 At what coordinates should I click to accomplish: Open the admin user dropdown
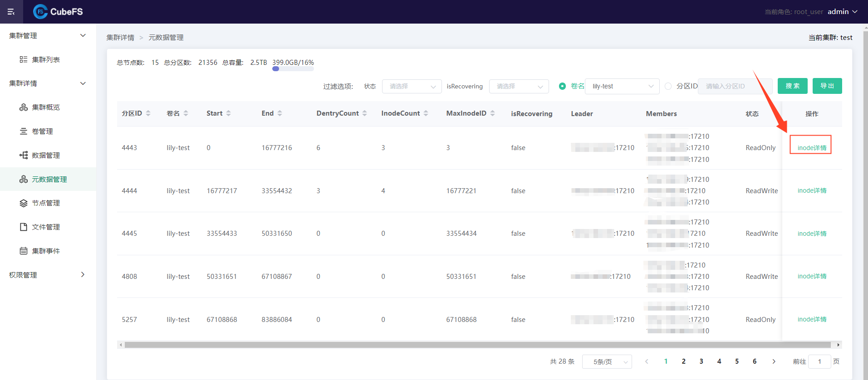click(x=842, y=12)
